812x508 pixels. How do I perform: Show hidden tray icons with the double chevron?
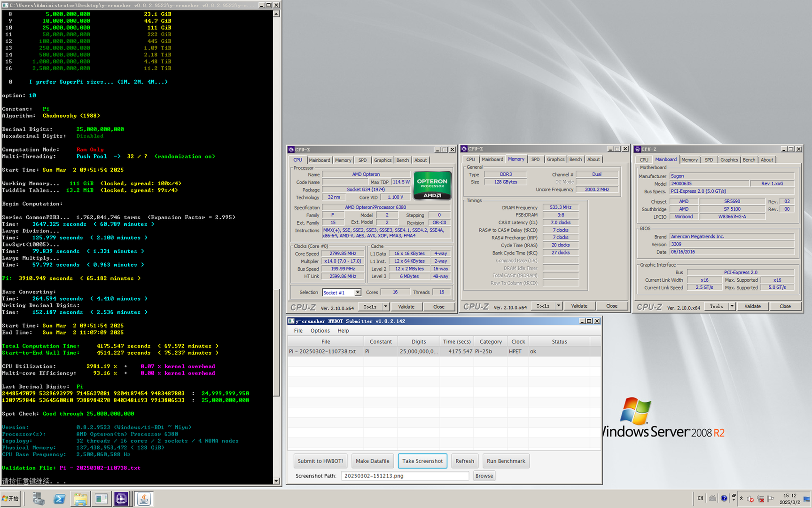[x=742, y=498]
